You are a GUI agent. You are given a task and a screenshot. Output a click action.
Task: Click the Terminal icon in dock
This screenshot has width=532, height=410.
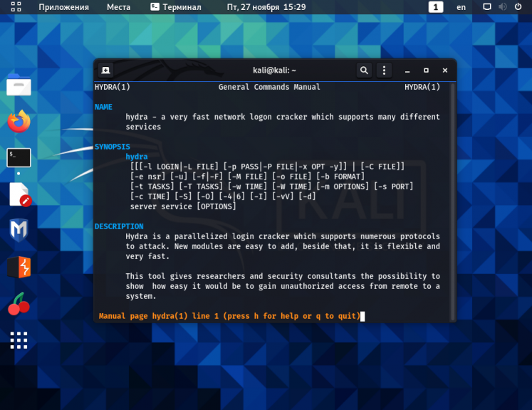click(x=19, y=158)
